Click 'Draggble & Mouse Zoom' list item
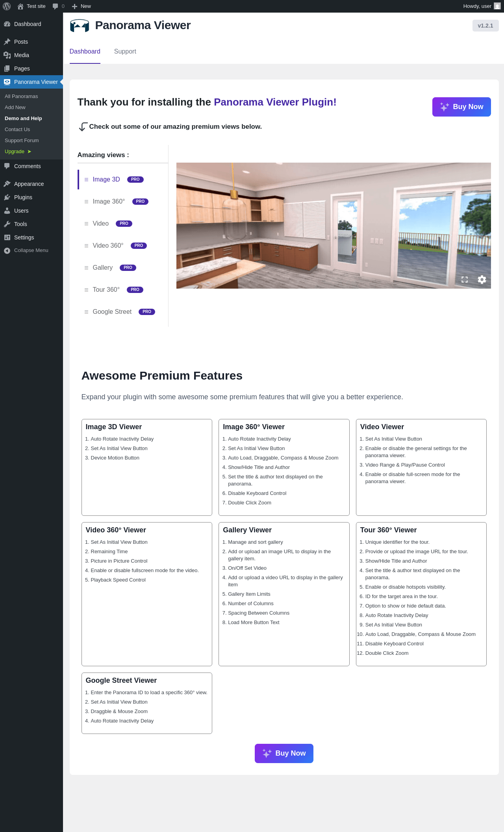This screenshot has width=504, height=832. click(119, 712)
